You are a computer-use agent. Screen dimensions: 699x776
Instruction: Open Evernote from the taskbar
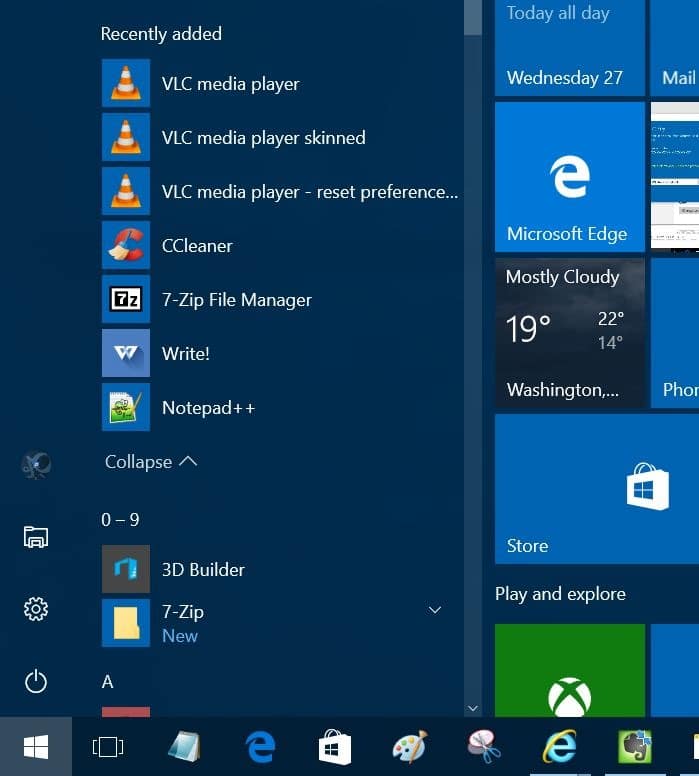(635, 746)
